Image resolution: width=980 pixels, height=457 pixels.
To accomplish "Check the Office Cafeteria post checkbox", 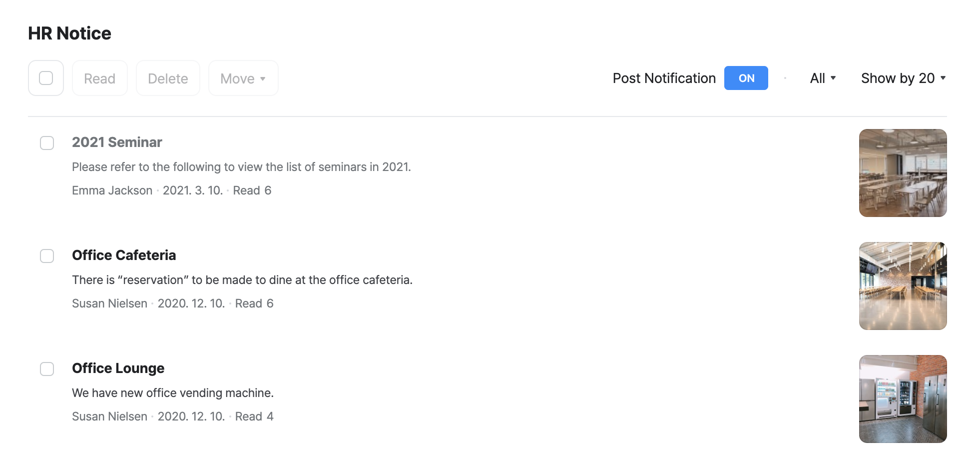I will [47, 256].
